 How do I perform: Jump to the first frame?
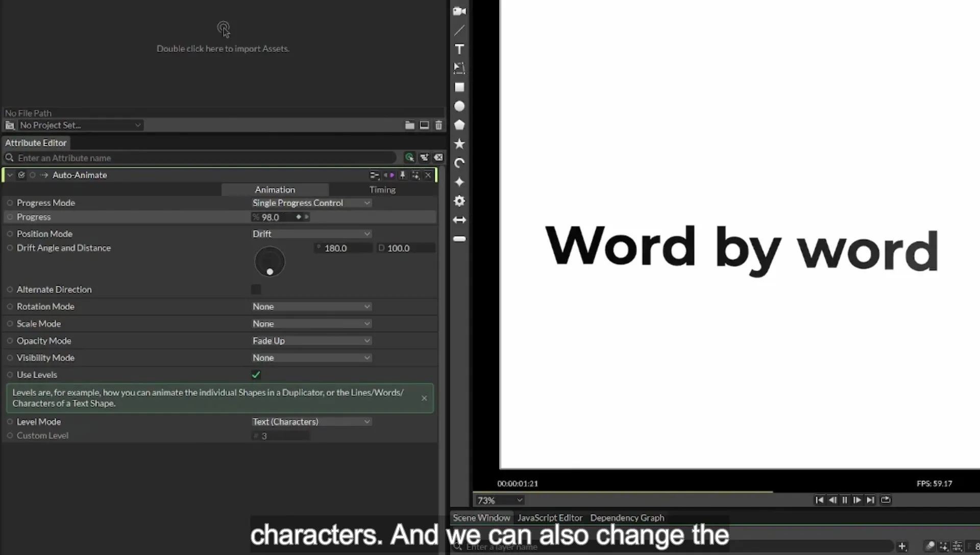pos(819,500)
